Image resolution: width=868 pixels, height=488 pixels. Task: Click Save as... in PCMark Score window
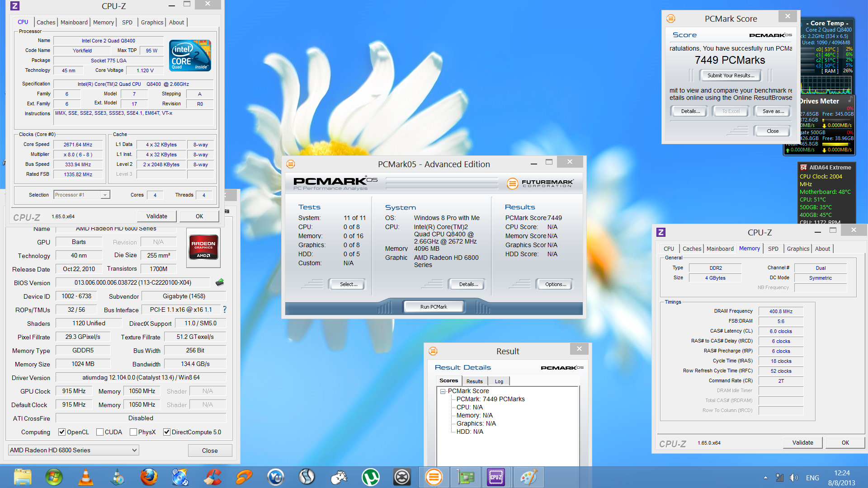(x=773, y=111)
